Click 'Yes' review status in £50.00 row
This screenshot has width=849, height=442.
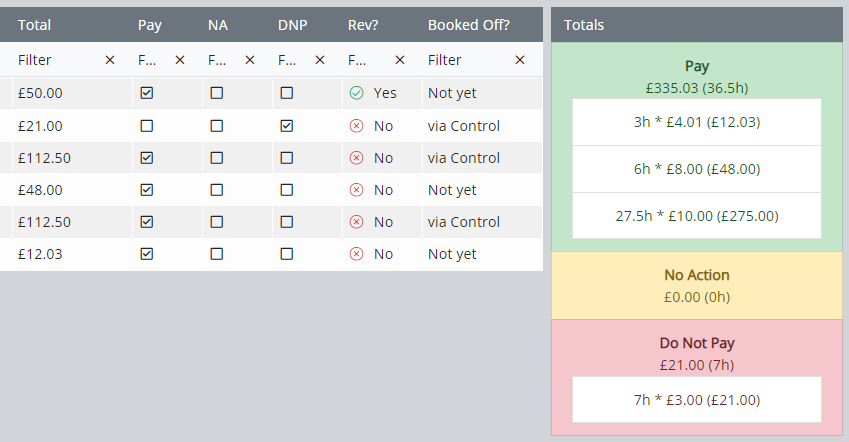[385, 93]
